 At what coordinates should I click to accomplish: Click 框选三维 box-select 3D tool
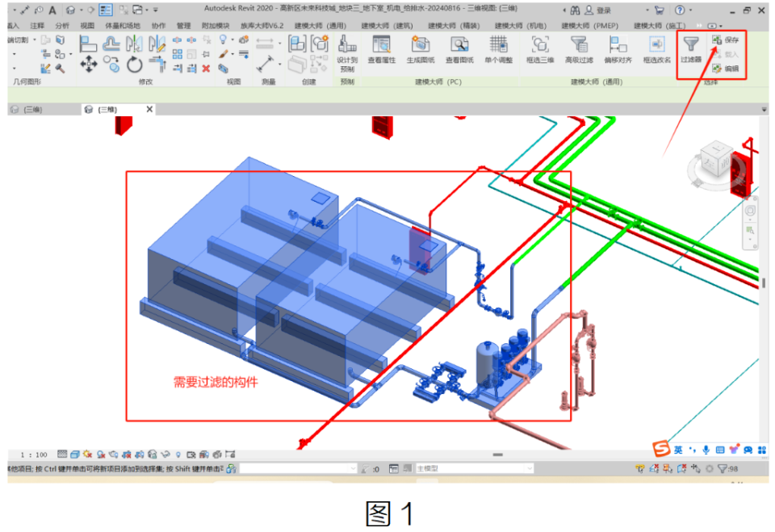coord(540,50)
